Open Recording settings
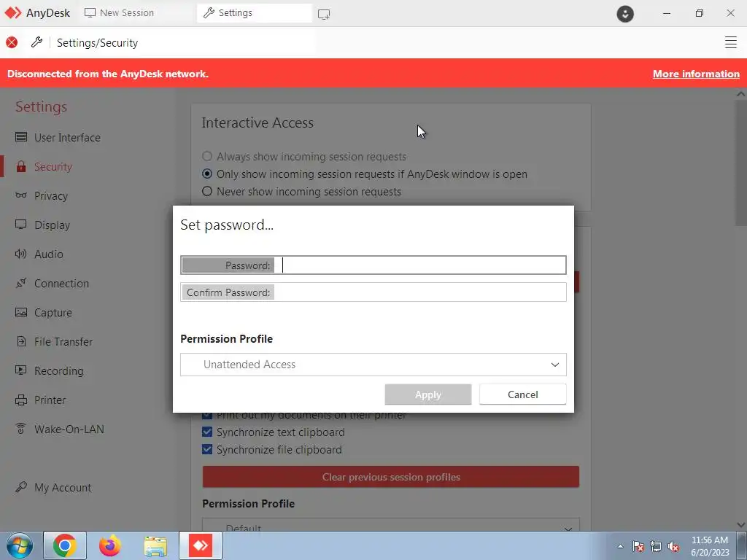747x560 pixels. click(x=58, y=370)
